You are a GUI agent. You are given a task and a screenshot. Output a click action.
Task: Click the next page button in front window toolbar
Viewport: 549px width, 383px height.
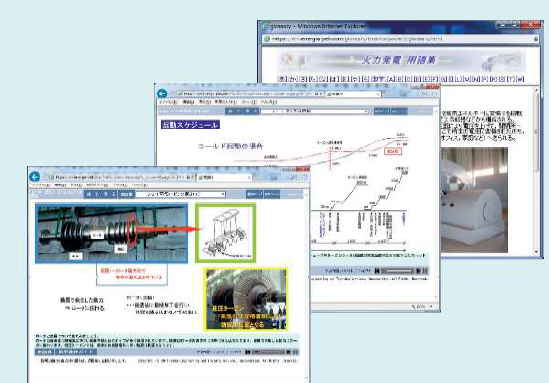pyautogui.click(x=272, y=194)
